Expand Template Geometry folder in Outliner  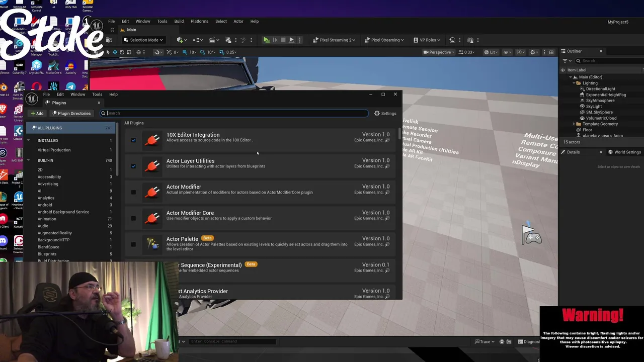pos(574,124)
